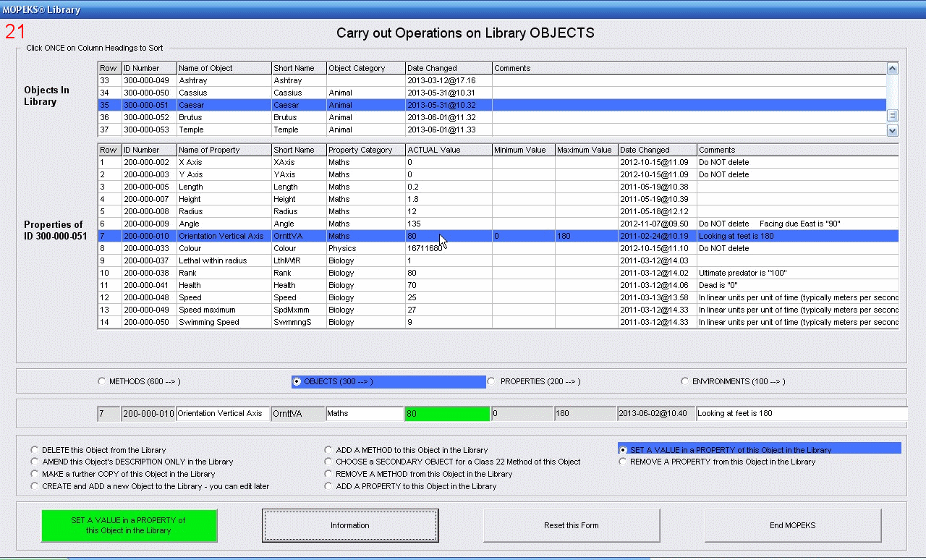Sort properties by ACTUAL Value column heading
The width and height of the screenshot is (926, 560).
coord(449,150)
